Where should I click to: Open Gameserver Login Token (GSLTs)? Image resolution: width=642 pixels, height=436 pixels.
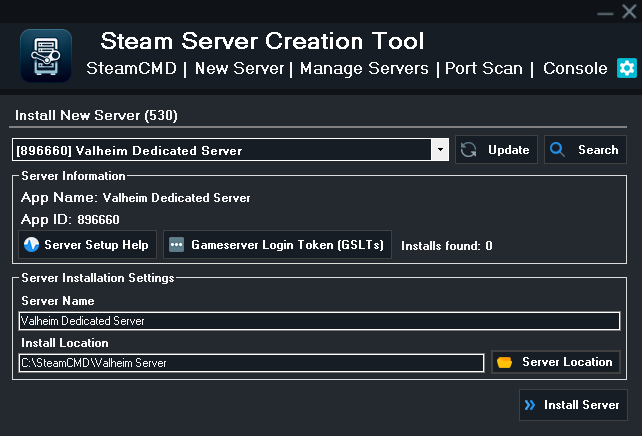(277, 245)
